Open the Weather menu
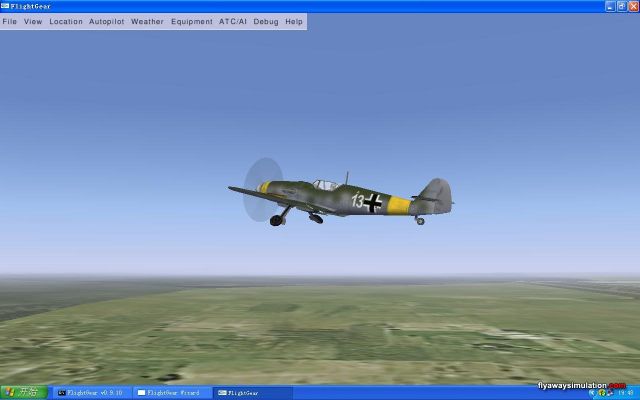Viewport: 640px width, 400px height. pyautogui.click(x=147, y=22)
